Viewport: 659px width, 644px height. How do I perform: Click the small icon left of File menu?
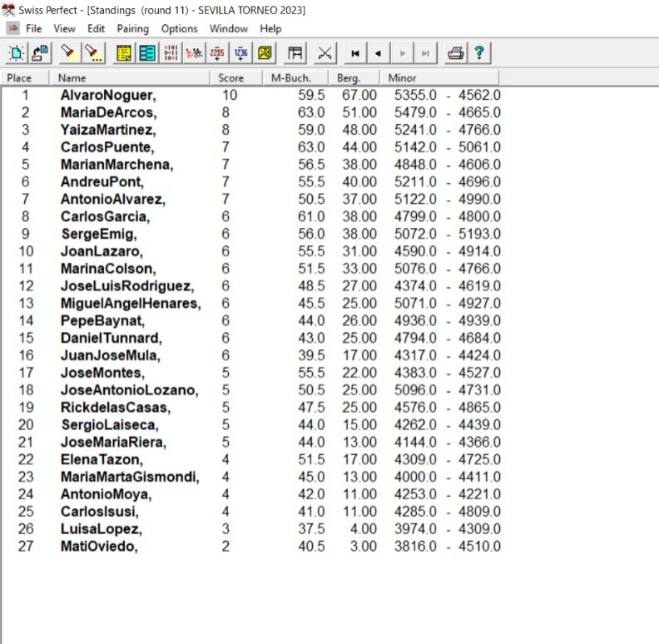pyautogui.click(x=13, y=28)
